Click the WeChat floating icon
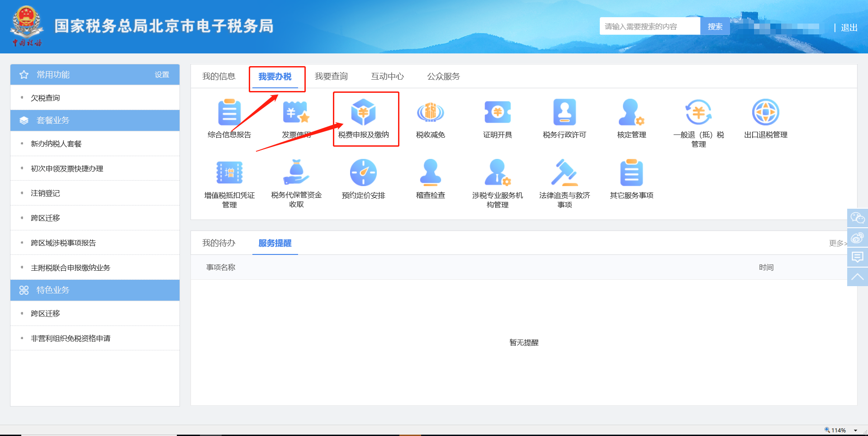 point(857,218)
